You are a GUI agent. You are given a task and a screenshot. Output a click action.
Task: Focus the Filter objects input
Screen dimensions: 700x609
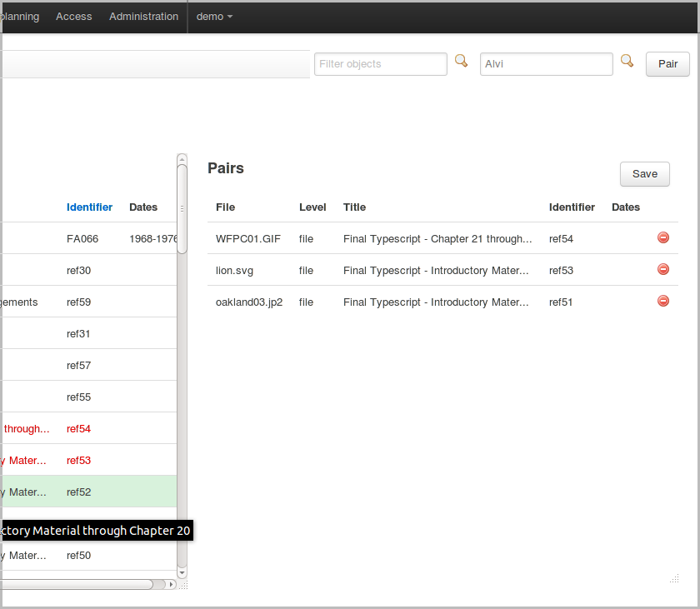pos(380,64)
